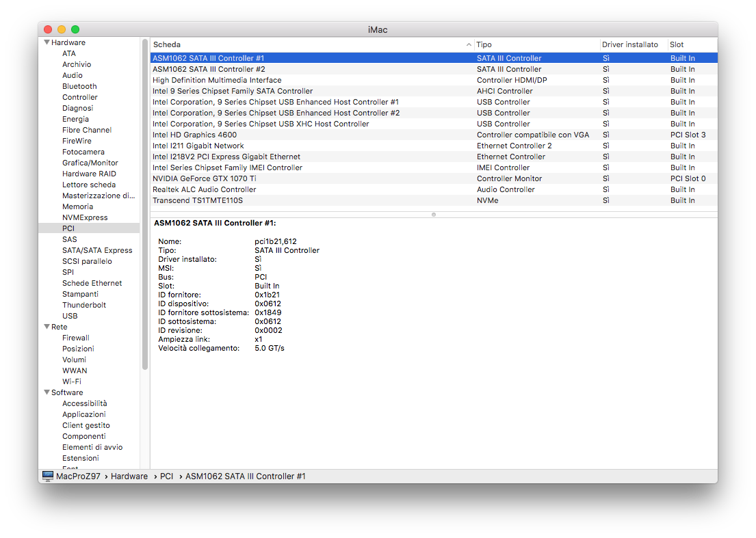This screenshot has height=538, width=756.
Task: Select Archivio in the sidebar
Action: point(77,64)
